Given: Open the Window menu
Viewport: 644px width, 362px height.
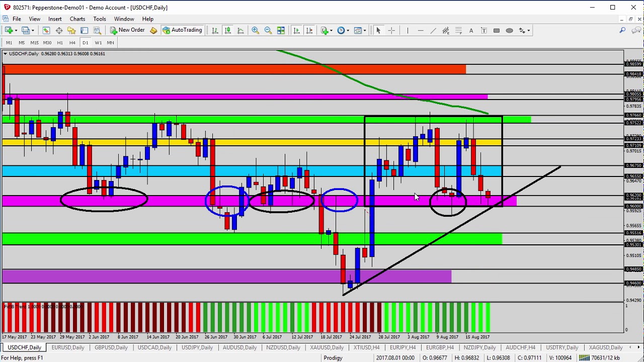Looking at the screenshot, I should tap(124, 19).
